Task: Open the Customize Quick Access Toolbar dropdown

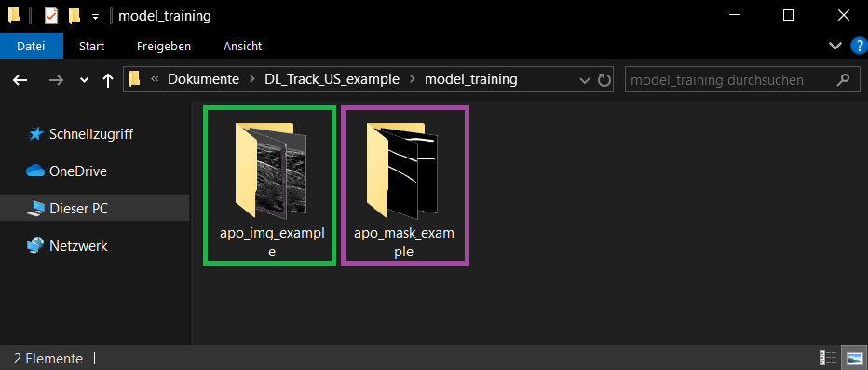Action: click(x=95, y=17)
